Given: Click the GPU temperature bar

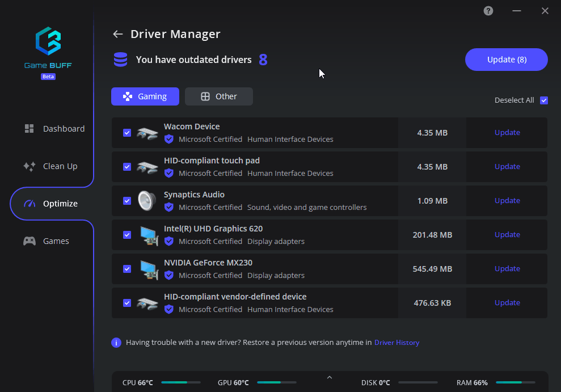Looking at the screenshot, I should (x=277, y=382).
